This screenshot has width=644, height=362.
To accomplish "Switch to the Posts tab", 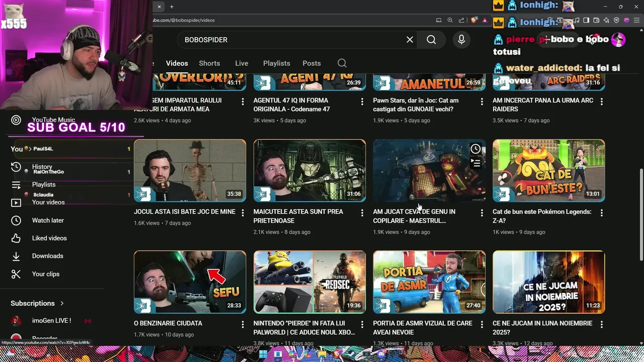I will [311, 63].
